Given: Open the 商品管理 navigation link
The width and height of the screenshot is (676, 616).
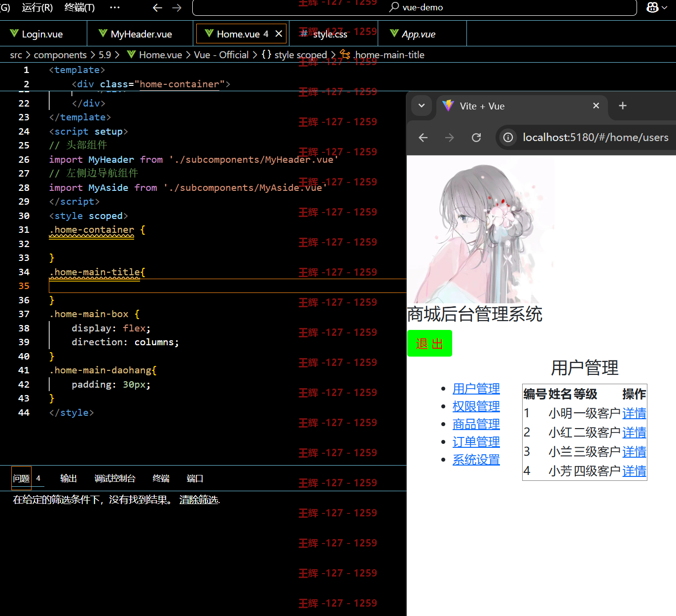Looking at the screenshot, I should 476,424.
